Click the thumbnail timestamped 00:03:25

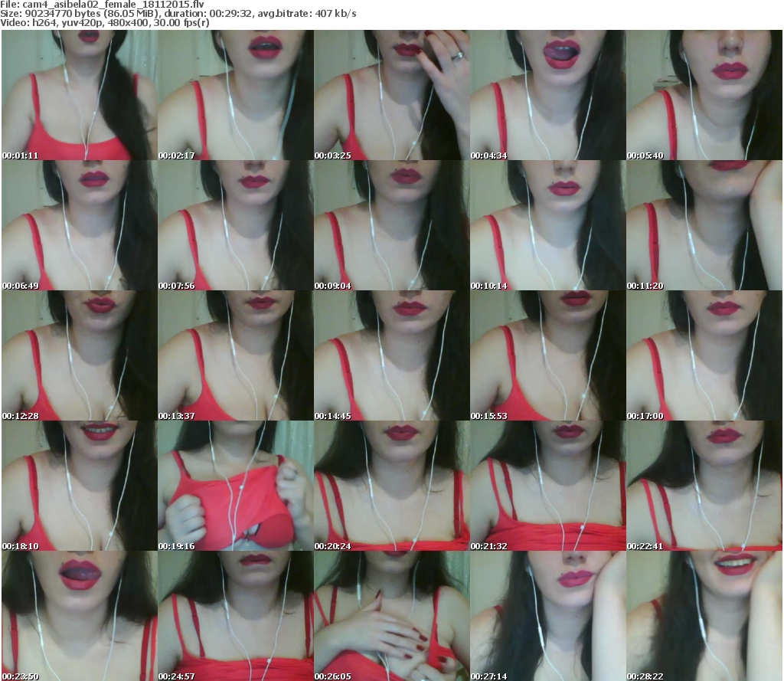pos(391,95)
